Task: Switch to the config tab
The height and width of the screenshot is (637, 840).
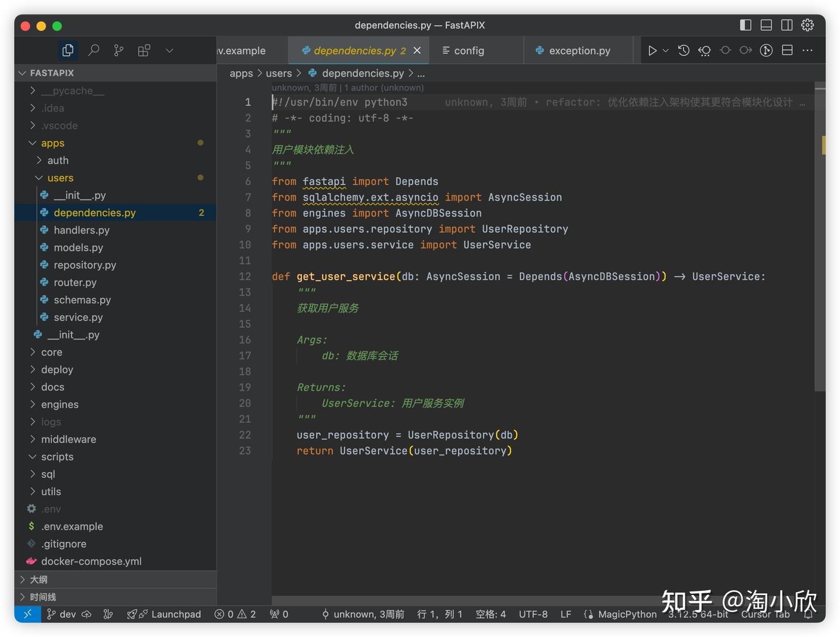Action: click(468, 50)
